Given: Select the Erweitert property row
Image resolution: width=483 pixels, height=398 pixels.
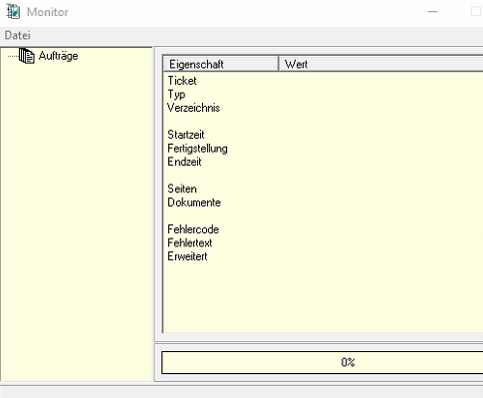Looking at the screenshot, I should click(187, 256).
